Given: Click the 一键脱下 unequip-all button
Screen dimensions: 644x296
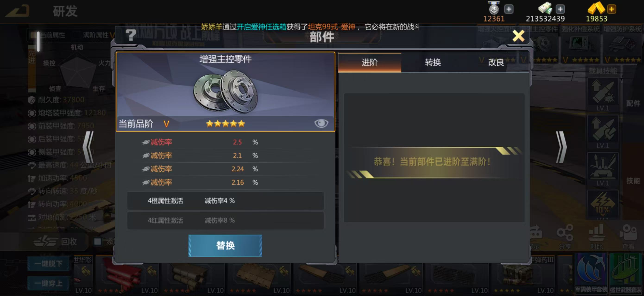Looking at the screenshot, I should (48, 264).
